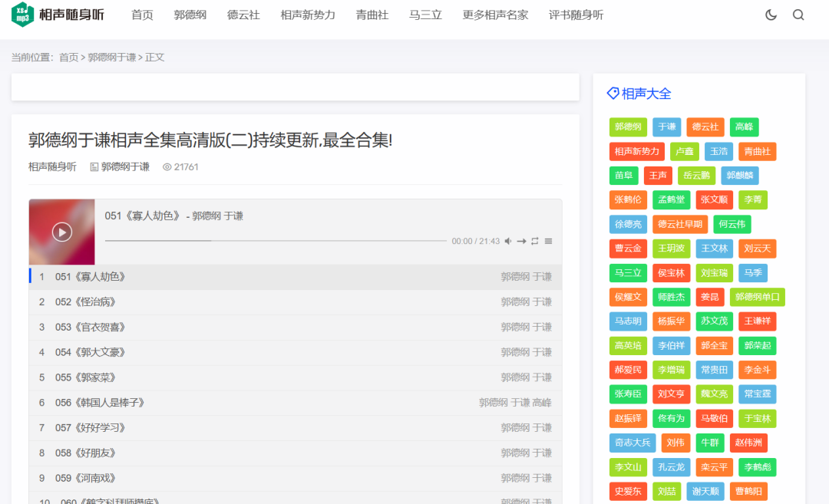Click the 孟鹤堂 tag
829x504 pixels.
pos(671,199)
